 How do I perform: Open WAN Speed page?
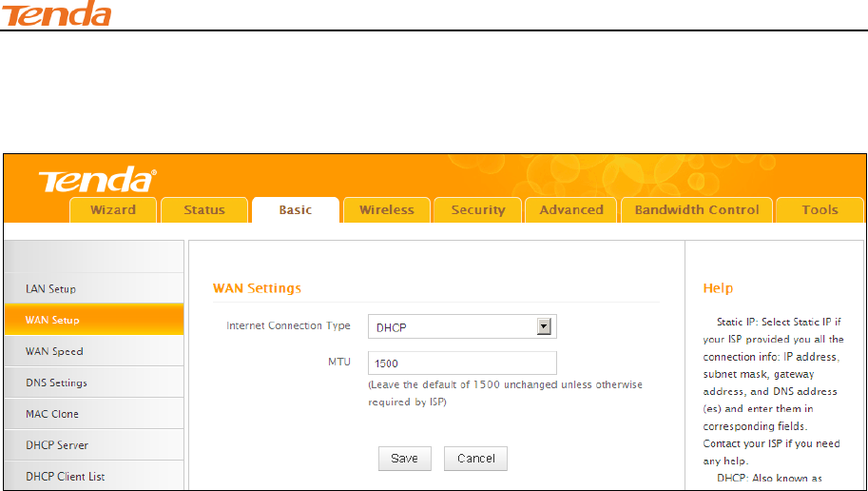click(x=94, y=351)
